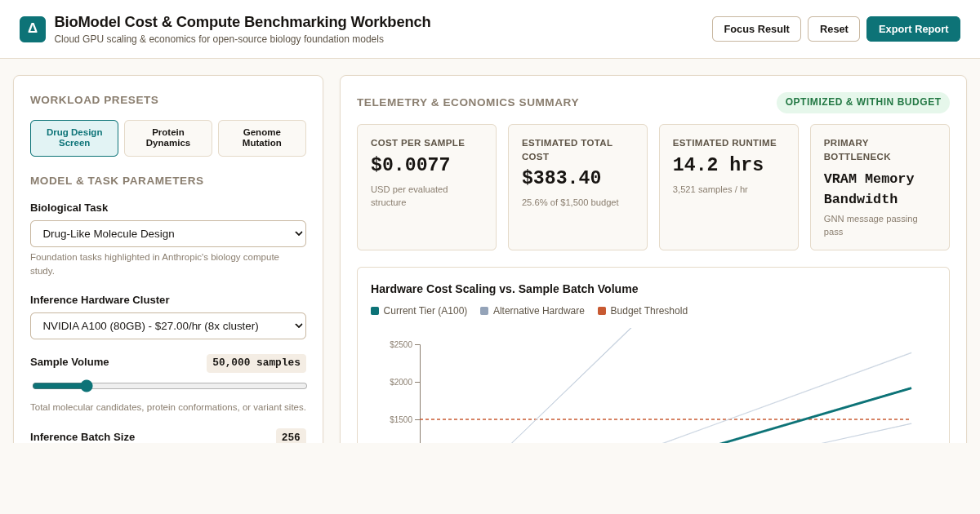Viewport: 980px width, 514px height.
Task: Click the 25.6% of $1,500 budget text
Action: [x=570, y=202]
